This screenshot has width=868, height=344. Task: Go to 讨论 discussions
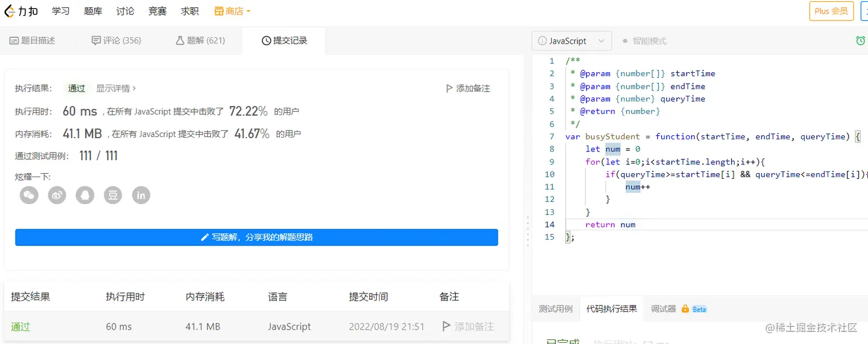(x=125, y=11)
